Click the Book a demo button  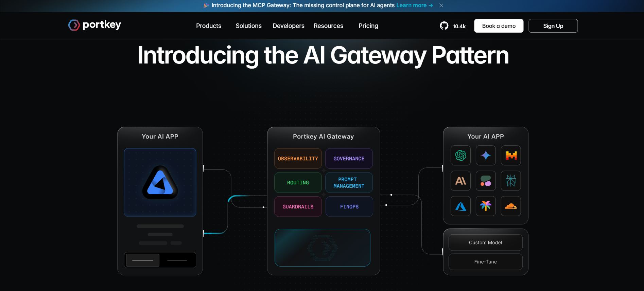click(x=499, y=26)
